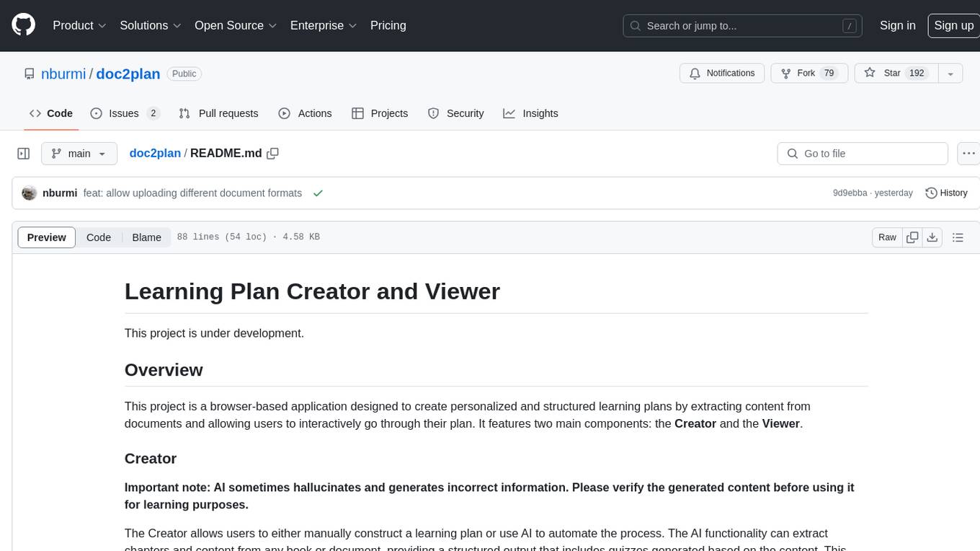Open the more file actions menu
The height and width of the screenshot is (551, 980).
coord(968,154)
